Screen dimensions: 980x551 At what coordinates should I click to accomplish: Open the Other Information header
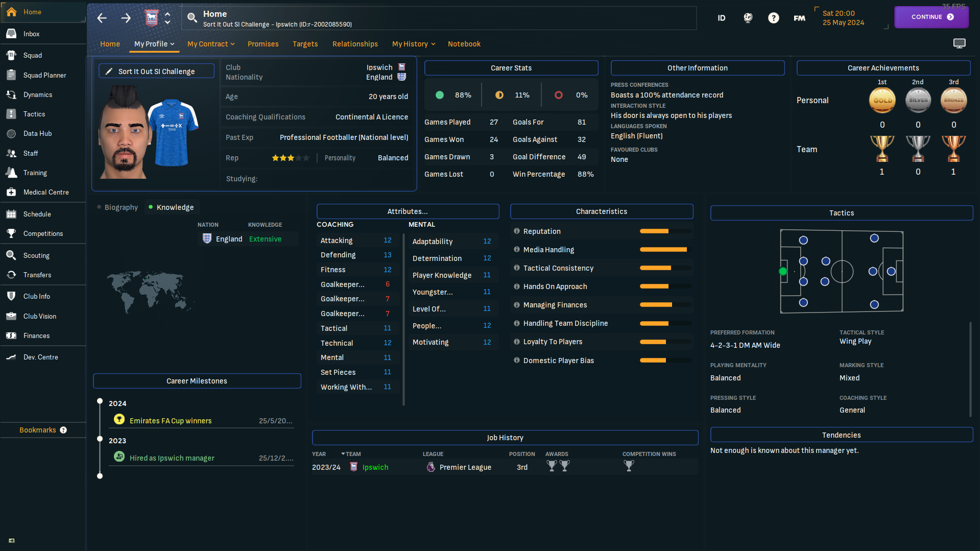(698, 68)
